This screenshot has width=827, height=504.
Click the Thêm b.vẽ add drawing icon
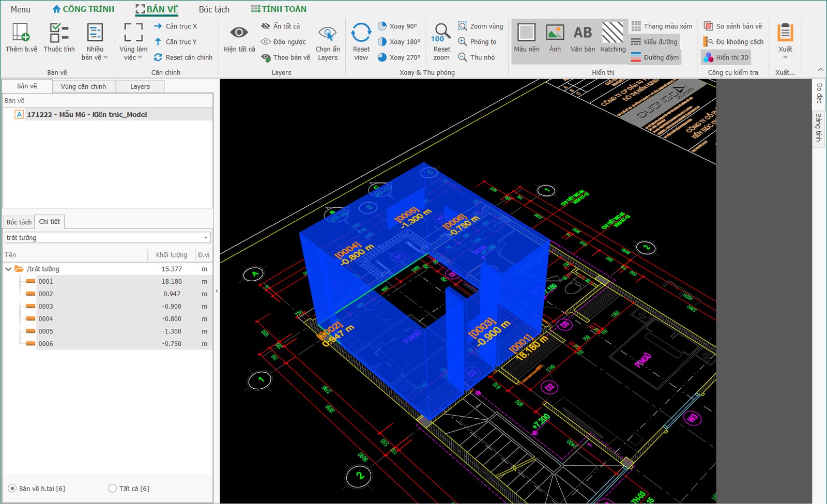pyautogui.click(x=21, y=32)
